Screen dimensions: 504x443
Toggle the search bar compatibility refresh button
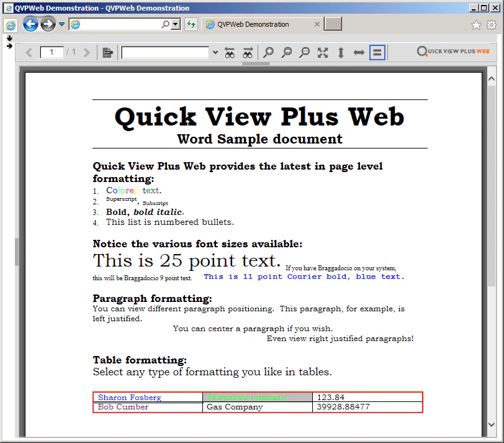click(x=191, y=24)
